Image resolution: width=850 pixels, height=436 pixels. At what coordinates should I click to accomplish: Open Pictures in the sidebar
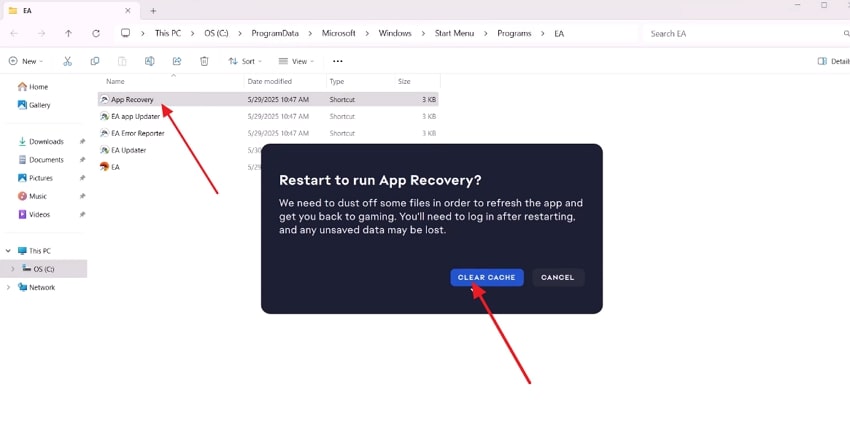pos(35,178)
